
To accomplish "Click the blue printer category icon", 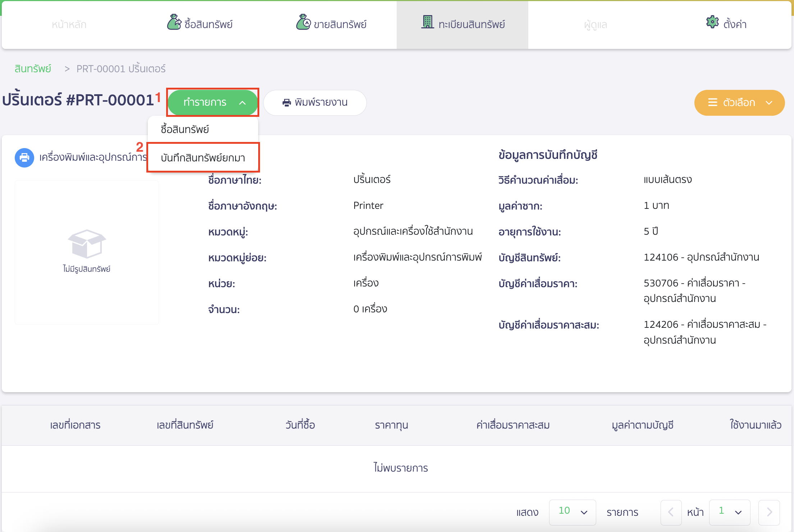I will click(24, 157).
